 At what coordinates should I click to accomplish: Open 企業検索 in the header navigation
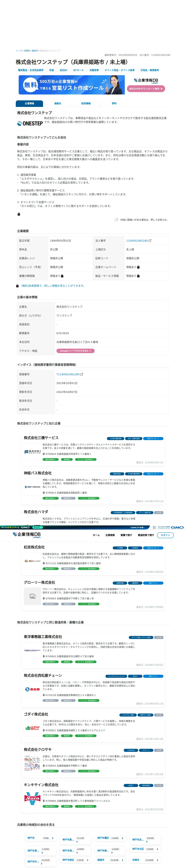pos(110,535)
